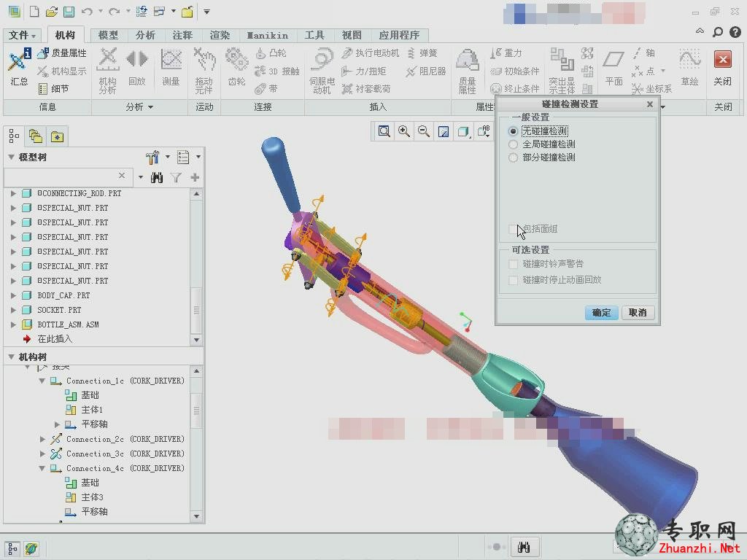Click binoculars search icon in model tree
The image size is (747, 560).
pos(157,178)
